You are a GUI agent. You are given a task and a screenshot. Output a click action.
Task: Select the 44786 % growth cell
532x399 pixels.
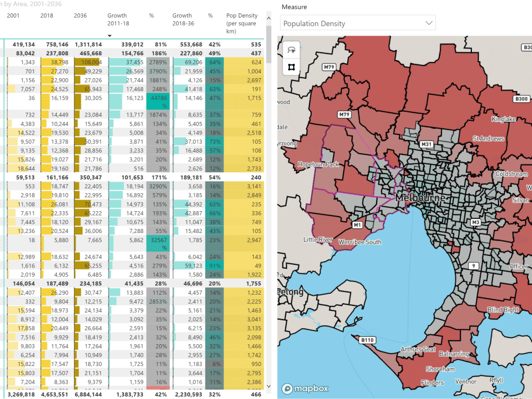pyautogui.click(x=157, y=102)
